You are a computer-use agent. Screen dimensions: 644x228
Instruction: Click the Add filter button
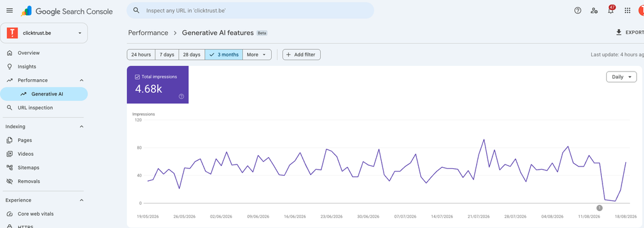[301, 55]
